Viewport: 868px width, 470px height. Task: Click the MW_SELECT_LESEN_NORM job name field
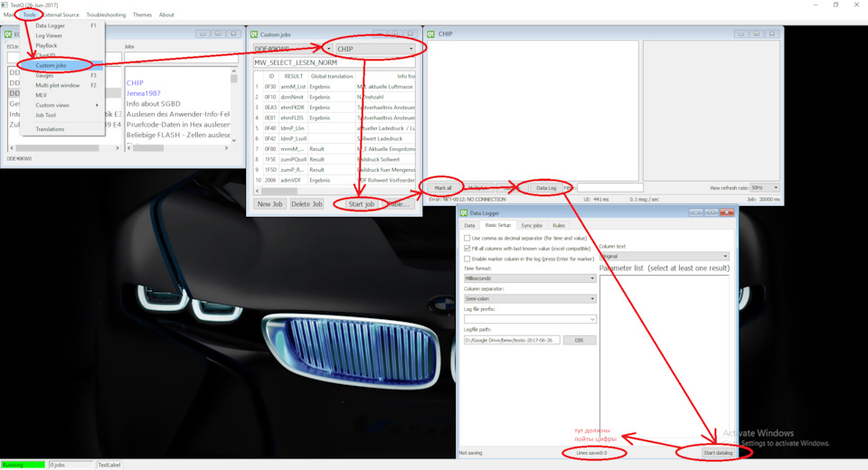pos(335,62)
